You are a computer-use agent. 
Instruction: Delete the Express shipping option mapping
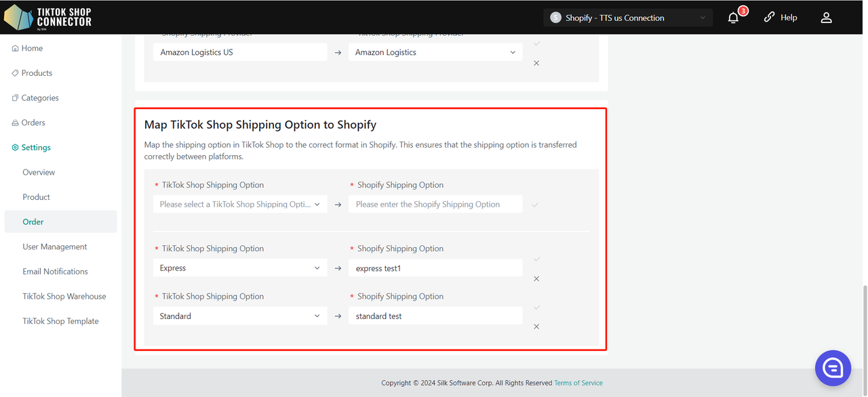[x=536, y=279]
